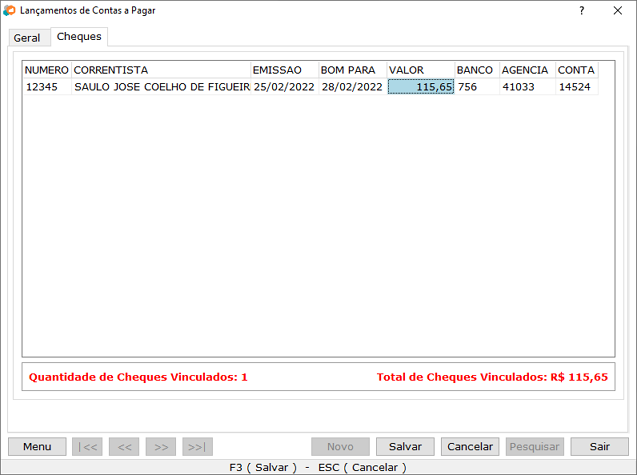Go to next record navigation button

click(x=161, y=447)
